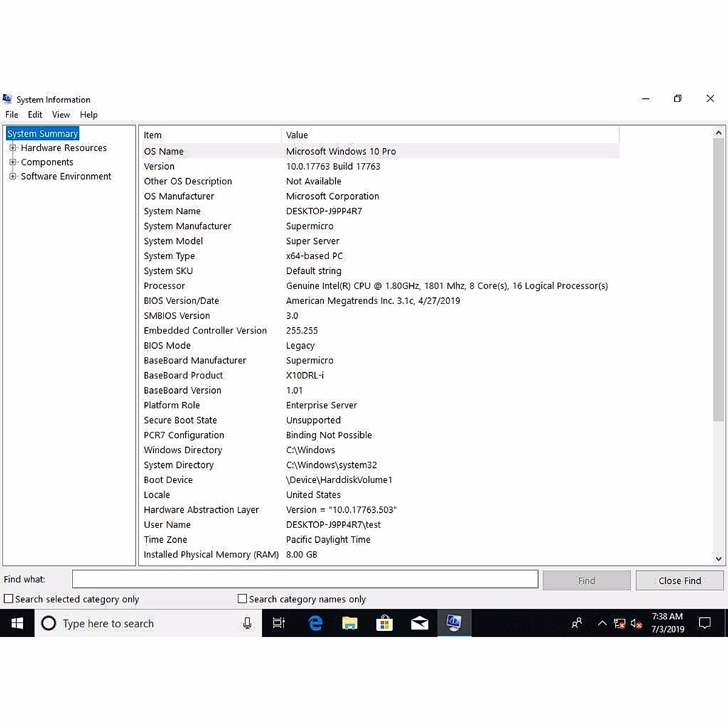
Task: Open the Windows Start menu
Action: coord(17,623)
